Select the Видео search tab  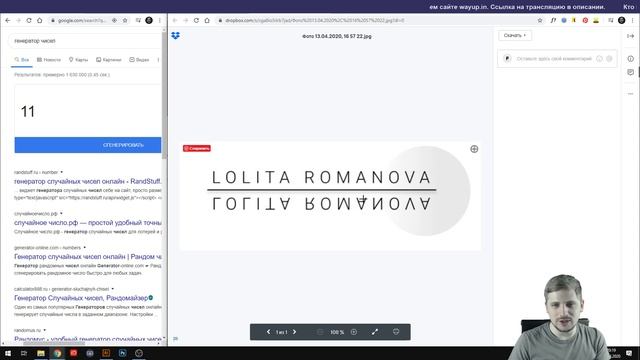pyautogui.click(x=139, y=60)
